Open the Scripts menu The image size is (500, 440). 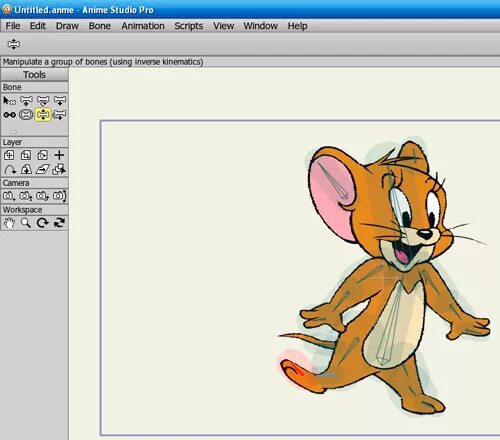point(188,26)
